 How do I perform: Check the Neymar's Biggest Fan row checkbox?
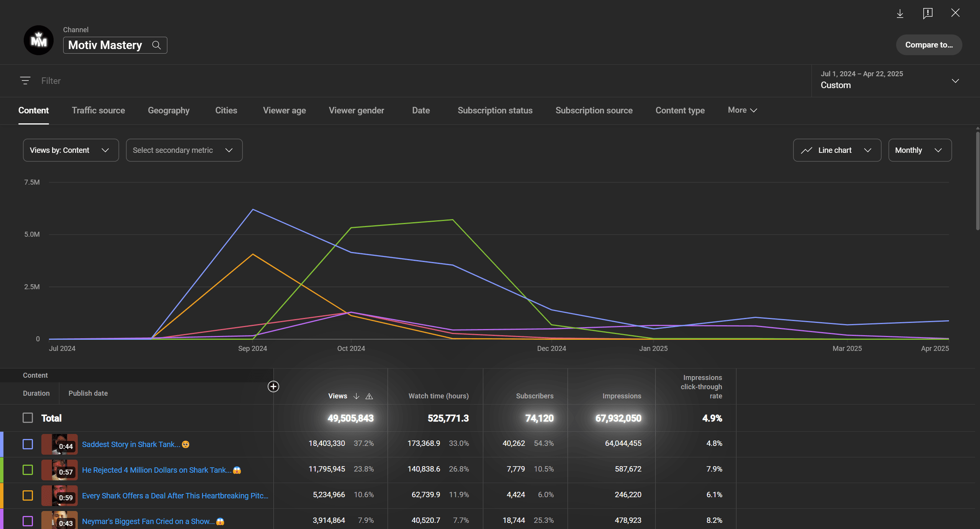(x=28, y=521)
